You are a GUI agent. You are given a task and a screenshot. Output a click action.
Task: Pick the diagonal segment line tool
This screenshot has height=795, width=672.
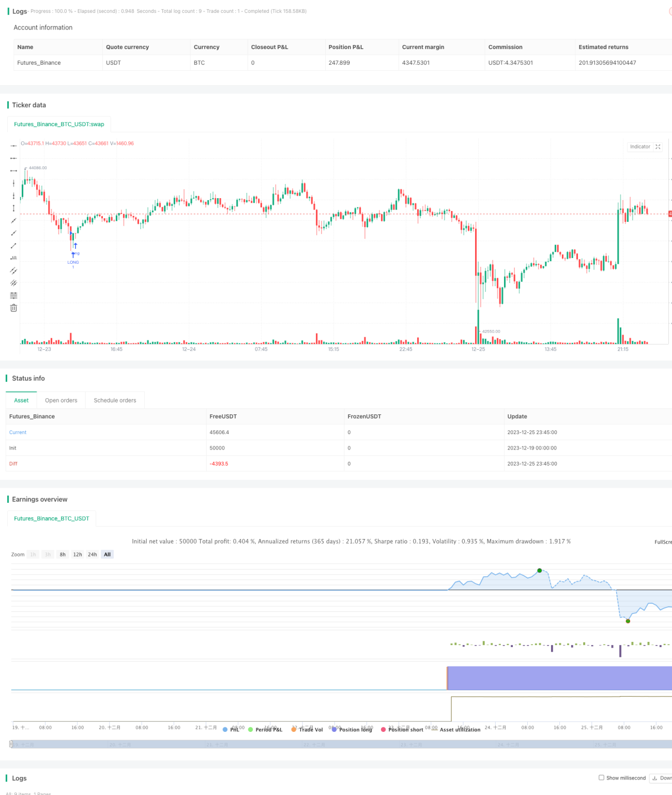point(13,246)
